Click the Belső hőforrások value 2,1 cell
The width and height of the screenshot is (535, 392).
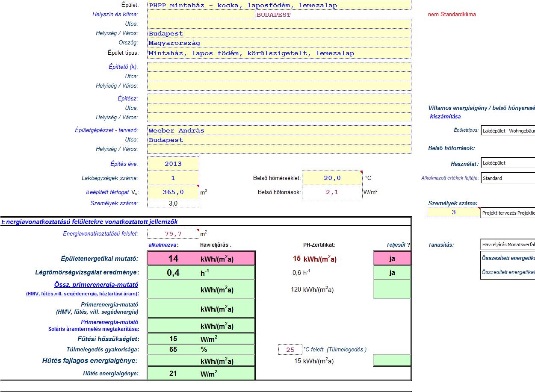tap(332, 192)
